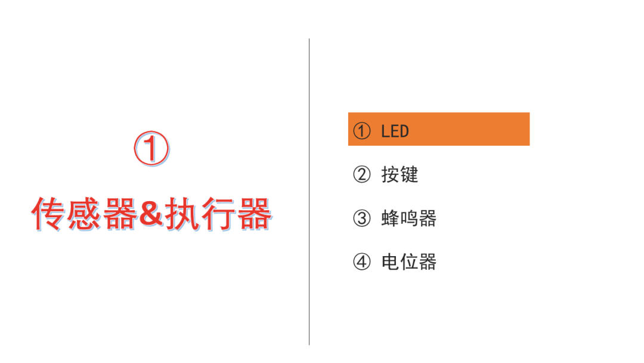This screenshot has width=644, height=363.
Task: Click the 键 character in 按键
Action: [x=409, y=174]
